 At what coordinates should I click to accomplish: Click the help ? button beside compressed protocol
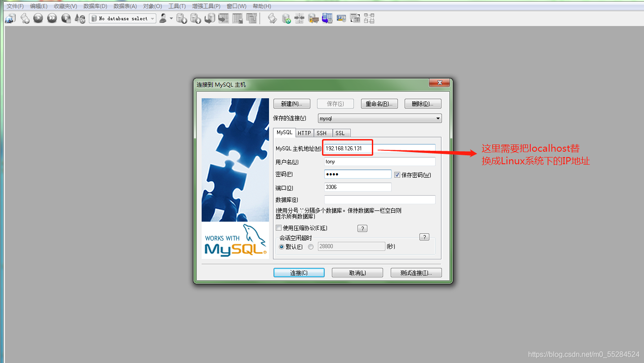(x=362, y=228)
